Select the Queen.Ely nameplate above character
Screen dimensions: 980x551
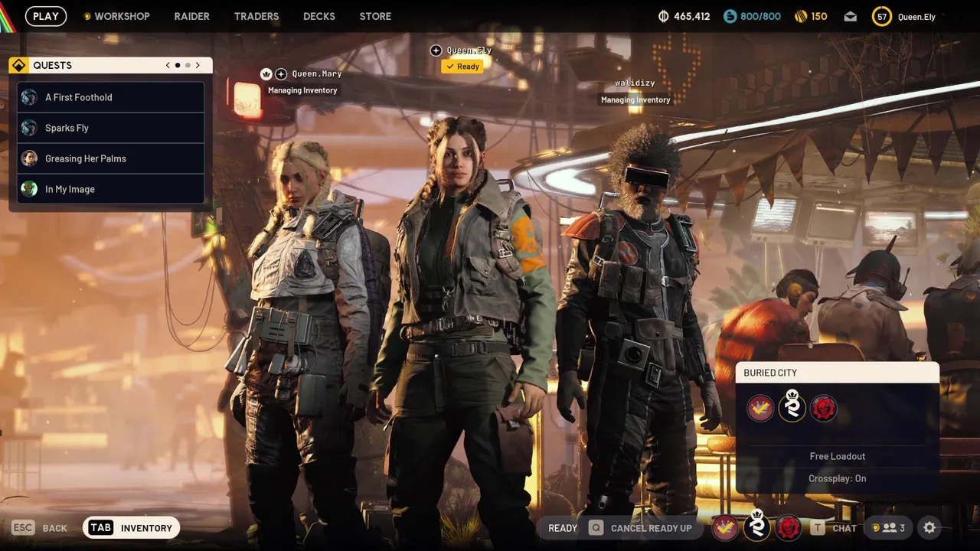click(469, 51)
